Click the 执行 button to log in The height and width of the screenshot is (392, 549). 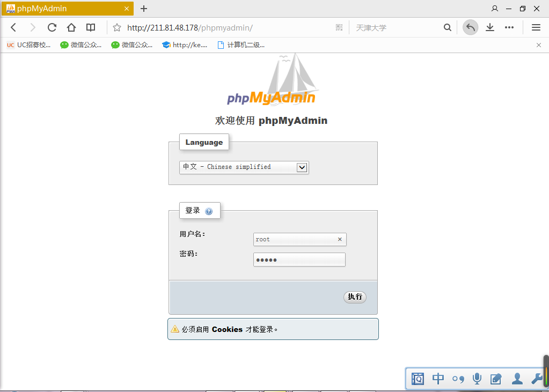tap(355, 297)
